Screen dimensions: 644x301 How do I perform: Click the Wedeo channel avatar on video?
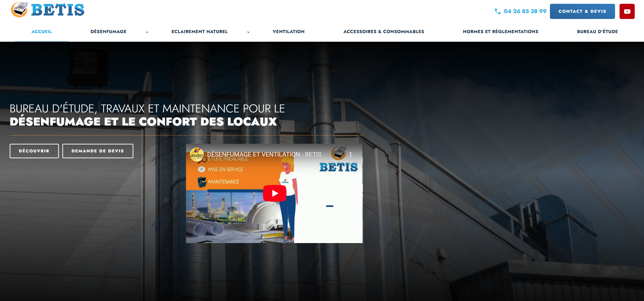(x=197, y=155)
